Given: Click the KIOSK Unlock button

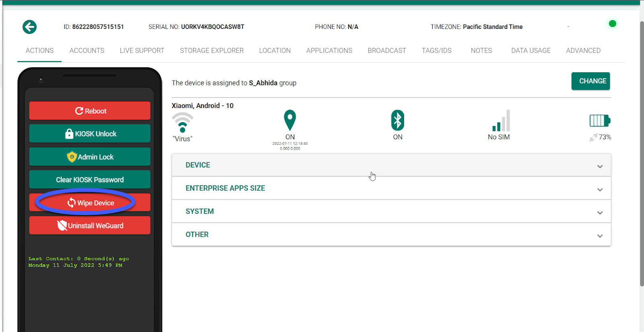Looking at the screenshot, I should [x=90, y=134].
